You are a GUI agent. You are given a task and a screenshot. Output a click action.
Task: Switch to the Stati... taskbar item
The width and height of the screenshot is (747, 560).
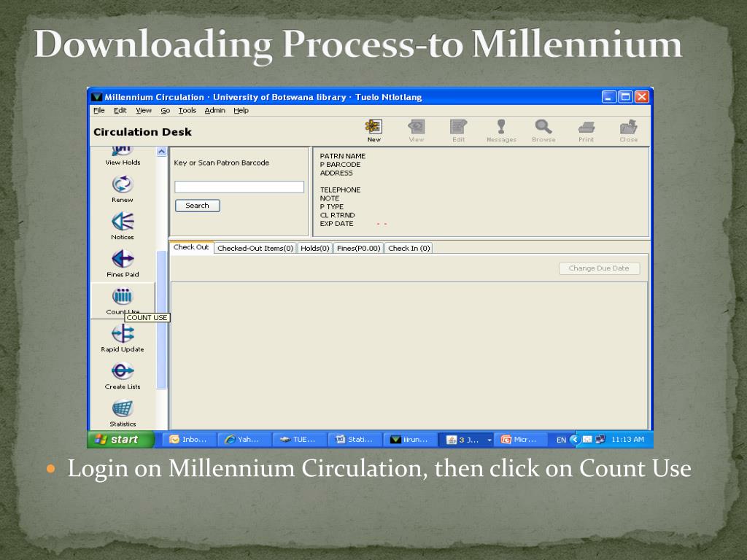[x=355, y=440]
